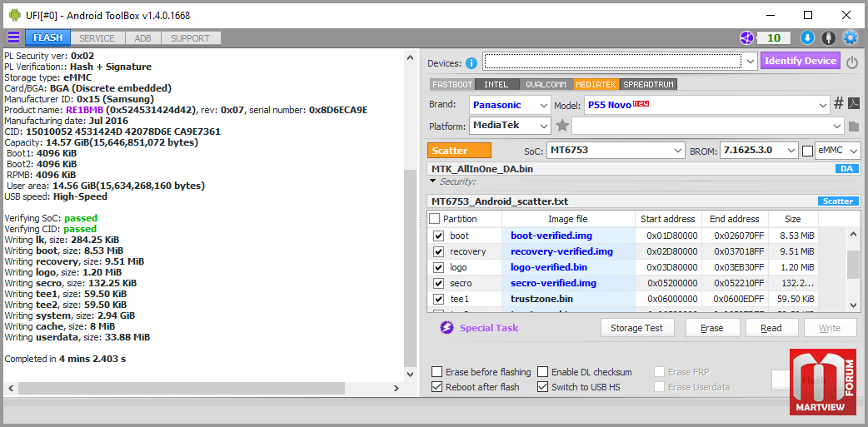This screenshot has height=427, width=868.
Task: Uncheck the tee1 partition checkbox
Action: 438,299
